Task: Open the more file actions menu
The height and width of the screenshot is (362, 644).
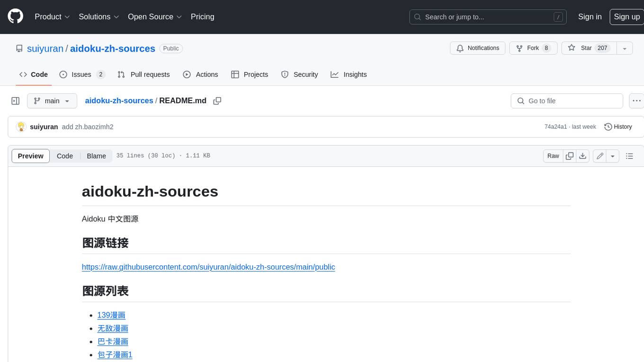Action: click(x=636, y=101)
